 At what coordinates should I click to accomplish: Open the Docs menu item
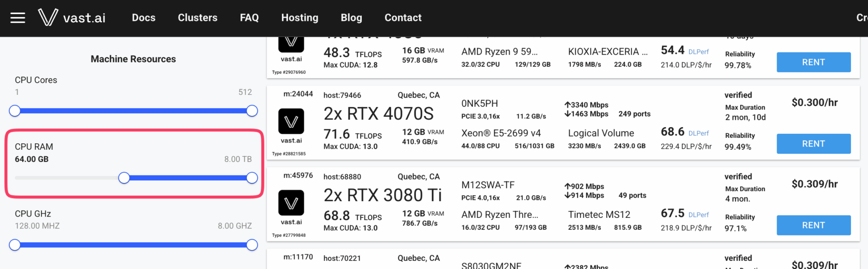click(144, 18)
